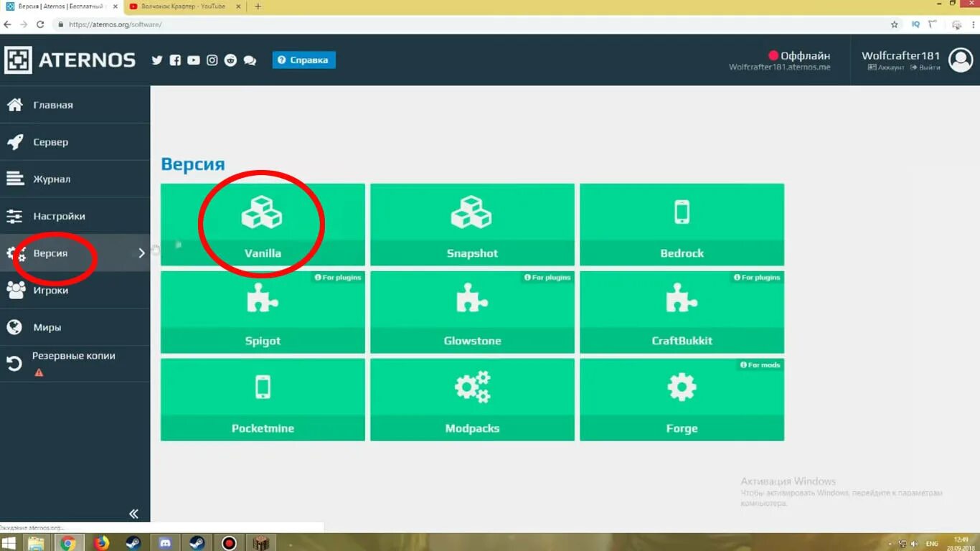This screenshot has height=551, width=980.
Task: Choose the CraftBukkit software tile
Action: pos(682,312)
